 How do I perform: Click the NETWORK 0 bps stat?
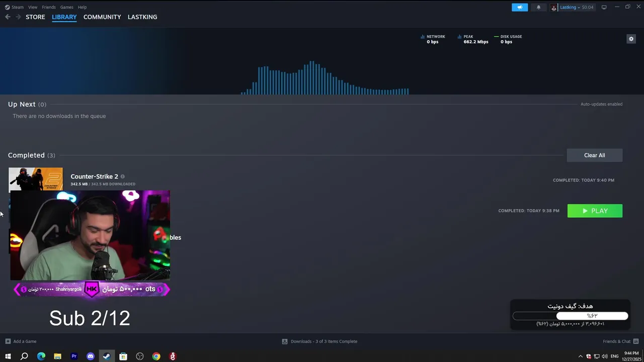tap(433, 39)
